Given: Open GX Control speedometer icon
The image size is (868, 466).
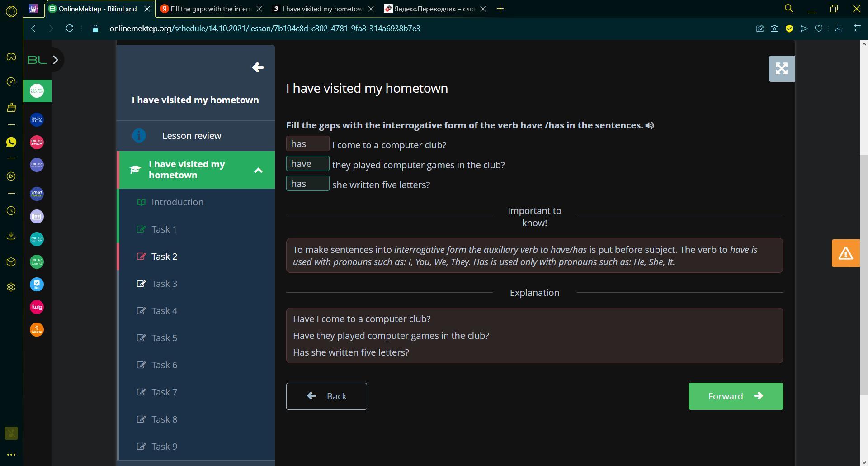Looking at the screenshot, I should click(11, 82).
